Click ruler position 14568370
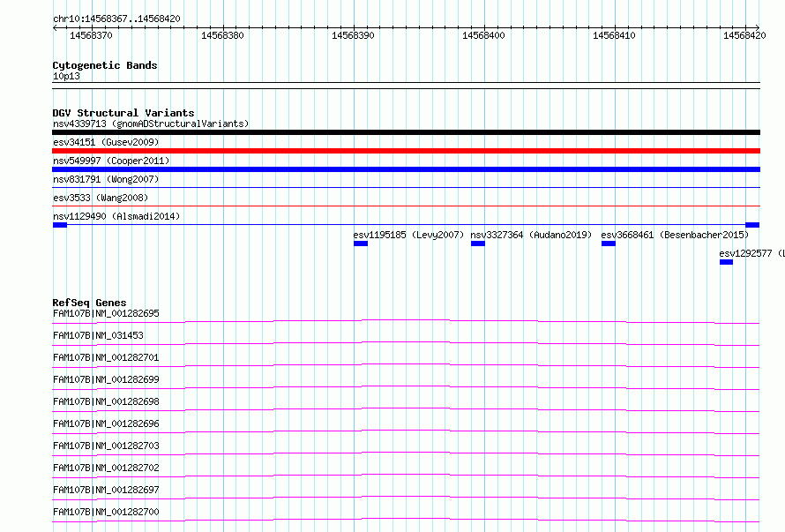Screen dimensions: 785x532 pos(91,35)
